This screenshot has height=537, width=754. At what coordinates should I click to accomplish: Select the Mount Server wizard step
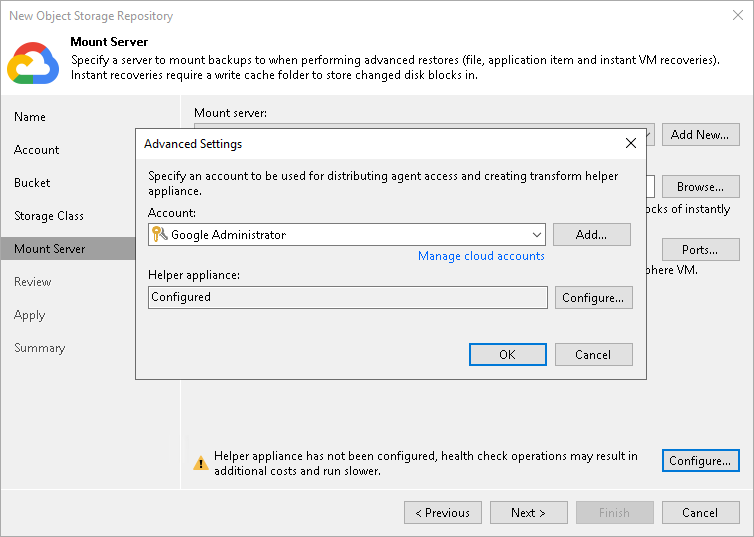tap(68, 249)
